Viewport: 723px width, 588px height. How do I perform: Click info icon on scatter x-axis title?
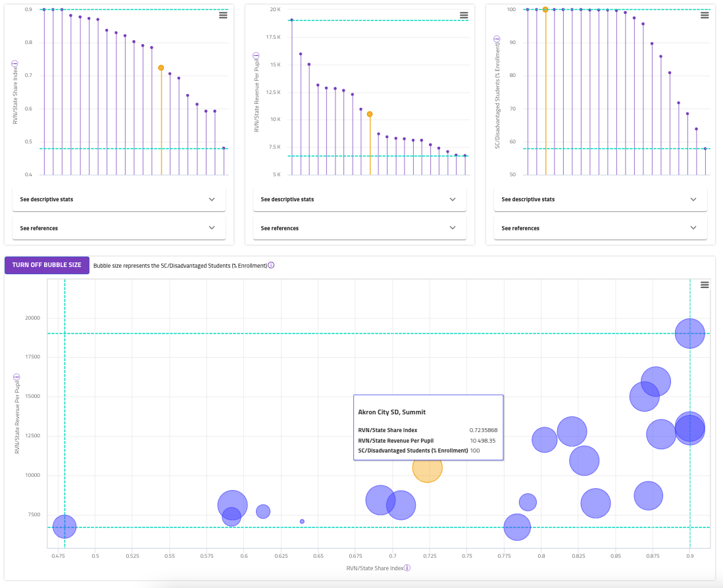click(x=407, y=568)
